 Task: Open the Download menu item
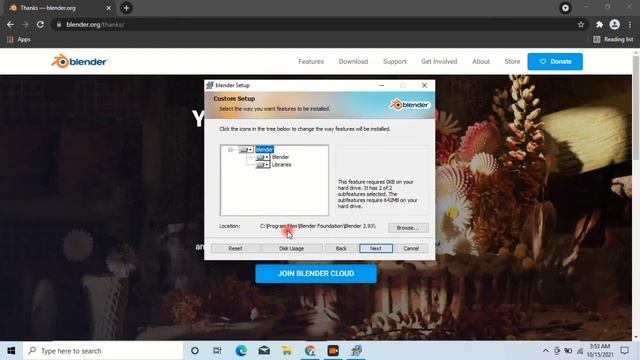click(x=353, y=62)
